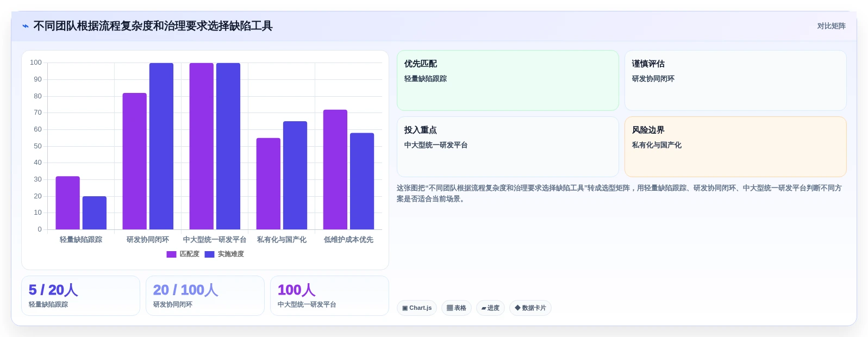Click 中大型统一研发平台 text in 投入重点 card
868x337 pixels.
point(436,145)
